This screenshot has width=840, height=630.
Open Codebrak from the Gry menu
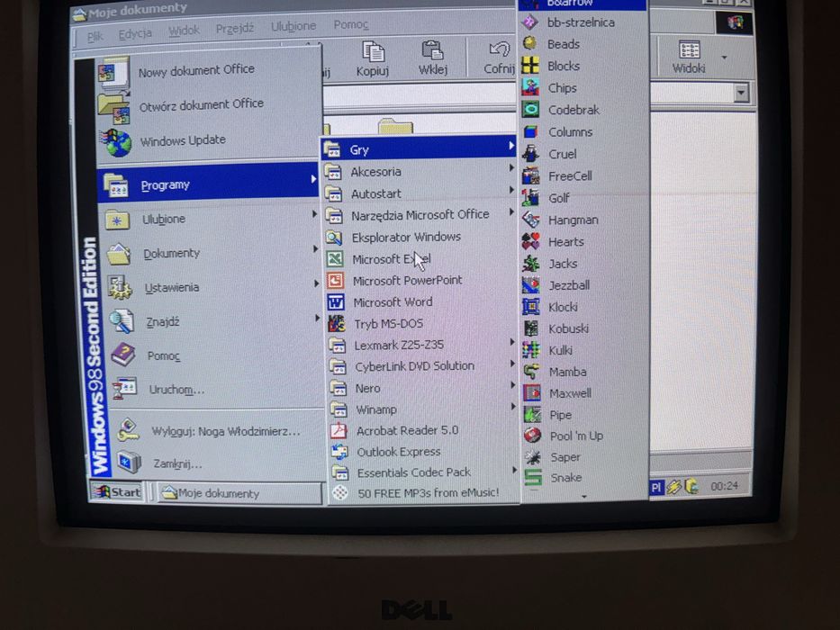(x=583, y=110)
